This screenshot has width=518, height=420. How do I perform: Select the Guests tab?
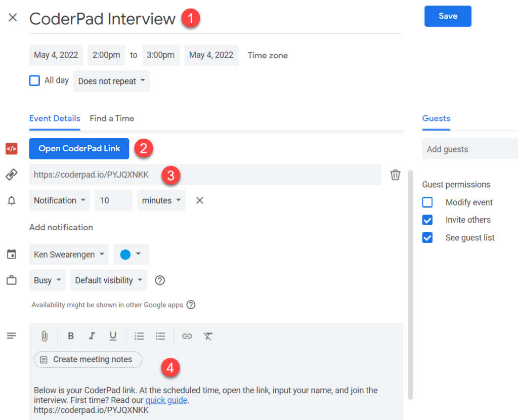pos(436,118)
